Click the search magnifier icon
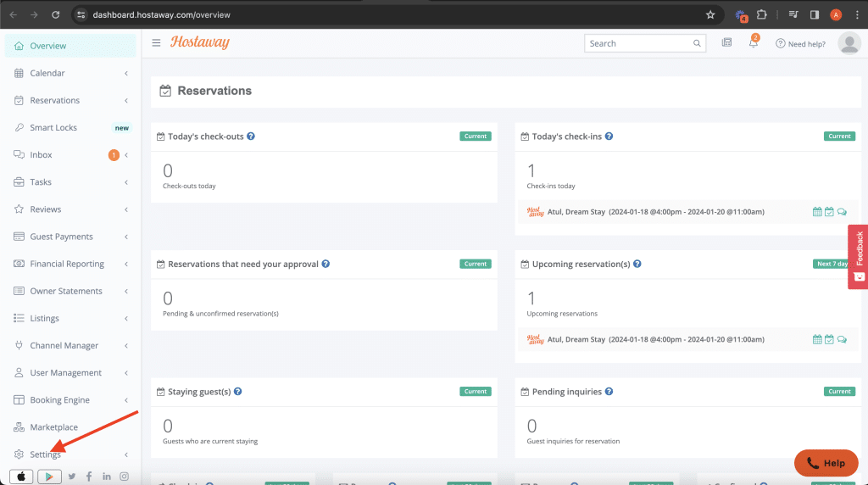This screenshot has width=868, height=485. click(697, 43)
